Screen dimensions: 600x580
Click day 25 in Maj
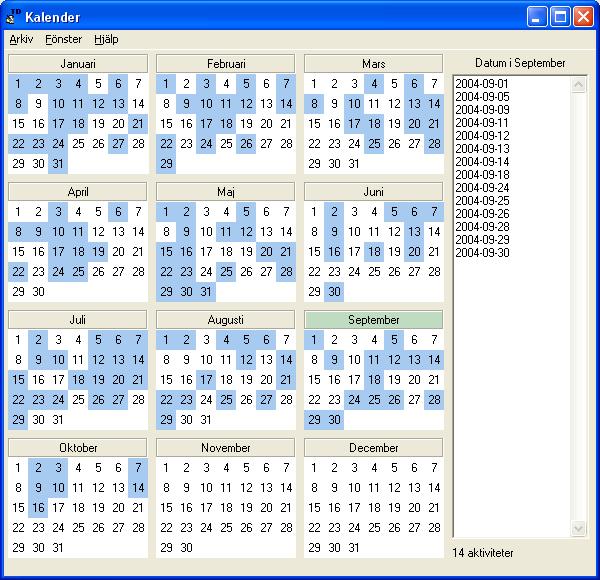click(226, 272)
